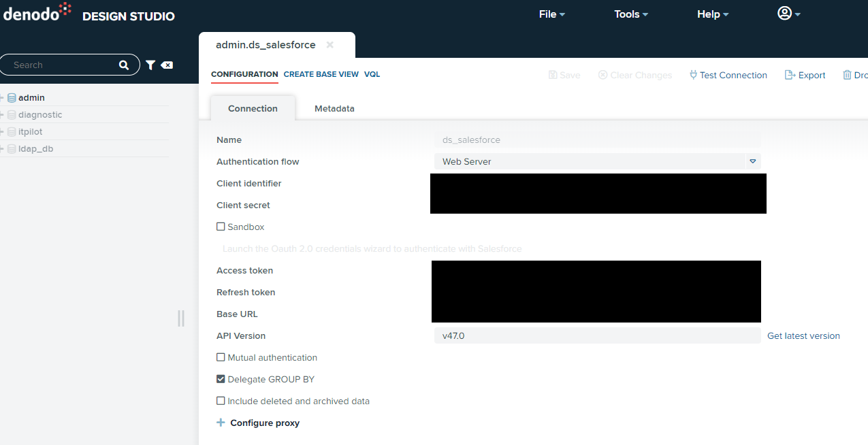Open the Help menu
This screenshot has width=868, height=445.
pyautogui.click(x=713, y=14)
